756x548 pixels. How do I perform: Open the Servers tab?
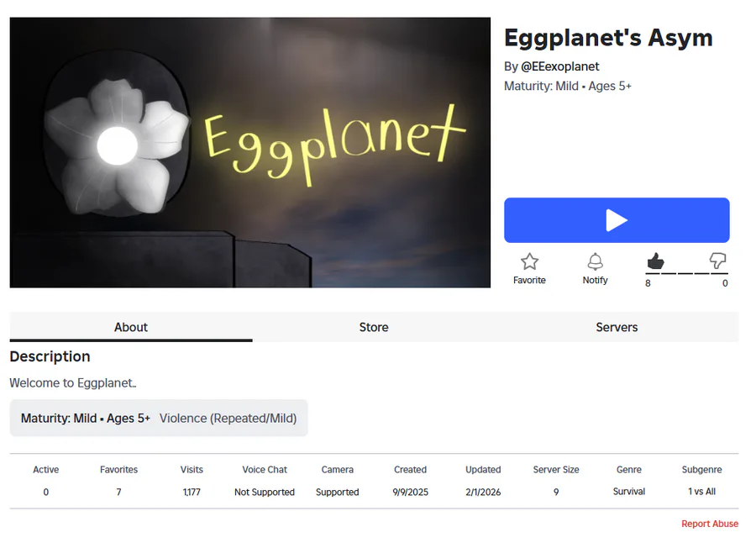(617, 327)
